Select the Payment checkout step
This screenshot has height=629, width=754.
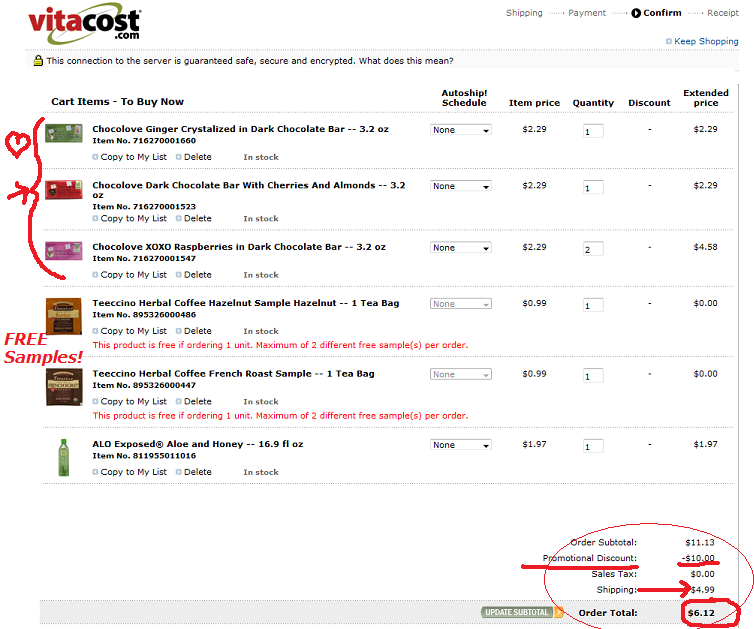pyautogui.click(x=587, y=13)
